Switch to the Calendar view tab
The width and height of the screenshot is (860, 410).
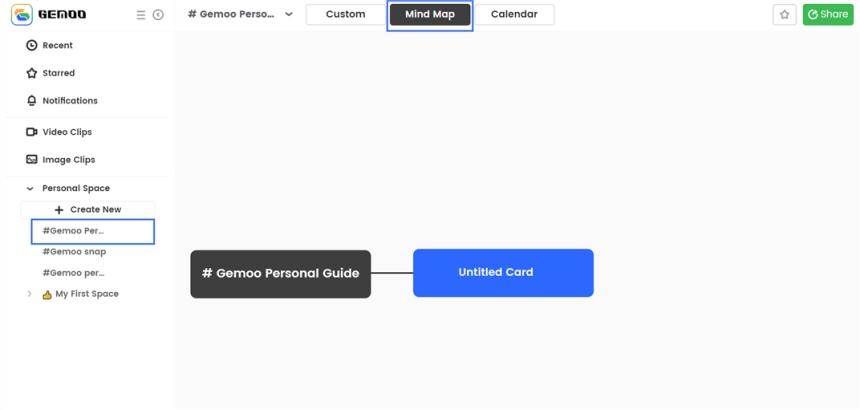click(514, 15)
